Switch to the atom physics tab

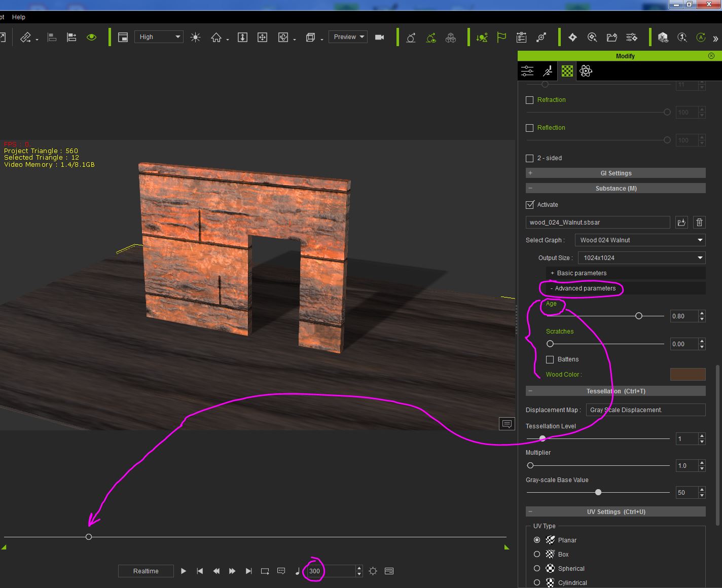586,71
